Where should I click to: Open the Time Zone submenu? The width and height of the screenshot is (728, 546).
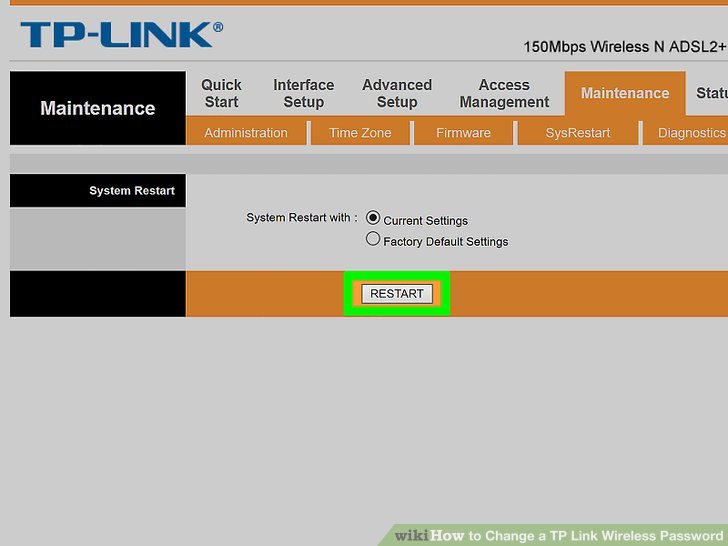pyautogui.click(x=360, y=133)
